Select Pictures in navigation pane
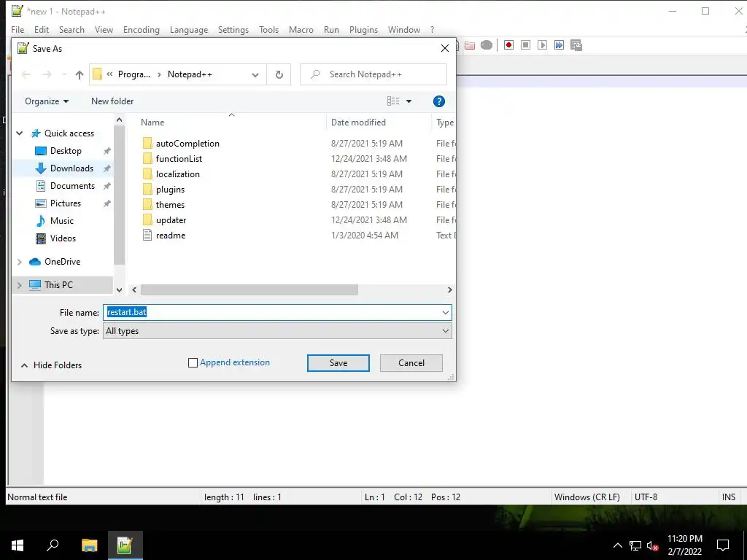The image size is (747, 560). click(x=65, y=203)
